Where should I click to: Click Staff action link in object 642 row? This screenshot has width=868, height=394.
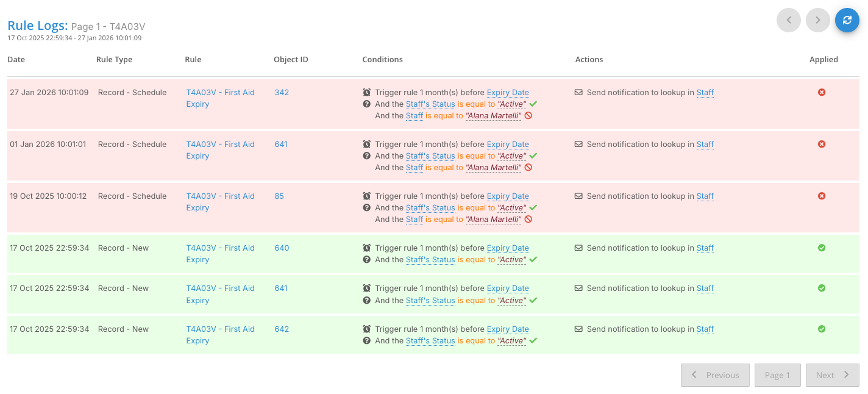point(705,329)
